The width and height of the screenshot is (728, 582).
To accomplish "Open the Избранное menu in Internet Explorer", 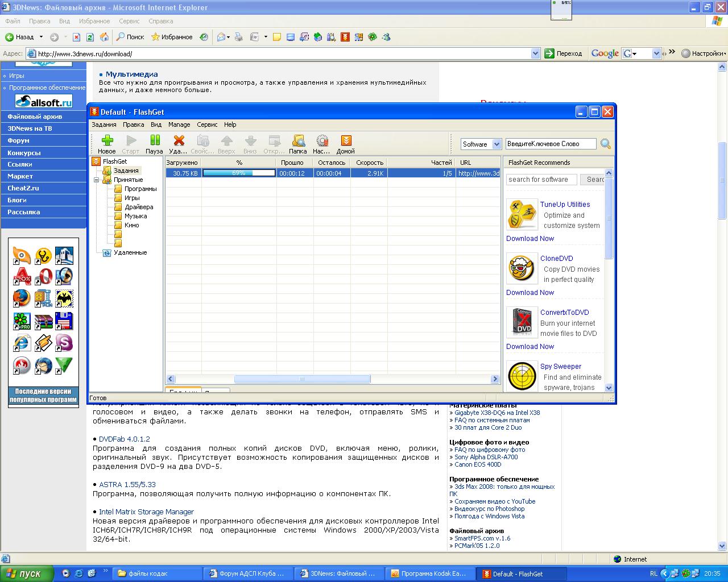I will click(x=94, y=21).
